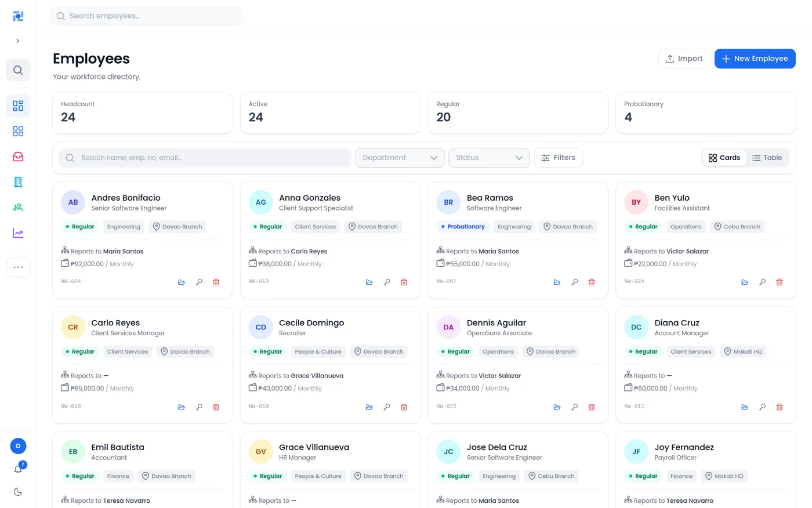Switch to Cards view
The height and width of the screenshot is (508, 812).
(724, 158)
